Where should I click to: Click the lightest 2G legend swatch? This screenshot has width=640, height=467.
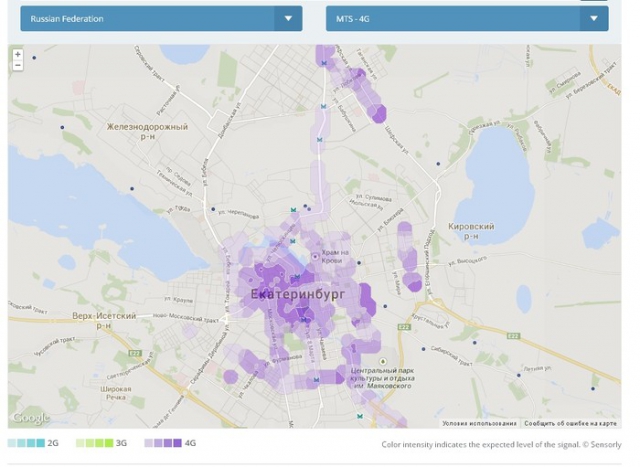pos(12,443)
